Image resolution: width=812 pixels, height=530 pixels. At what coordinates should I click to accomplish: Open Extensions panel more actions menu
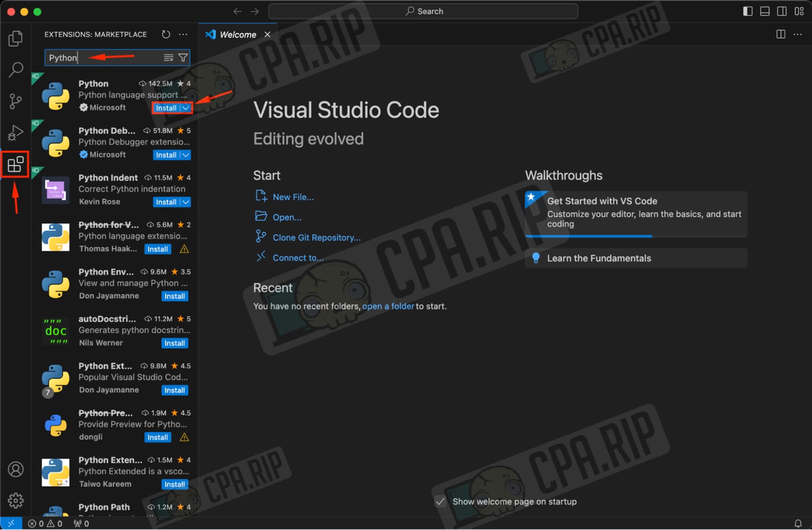tap(184, 34)
